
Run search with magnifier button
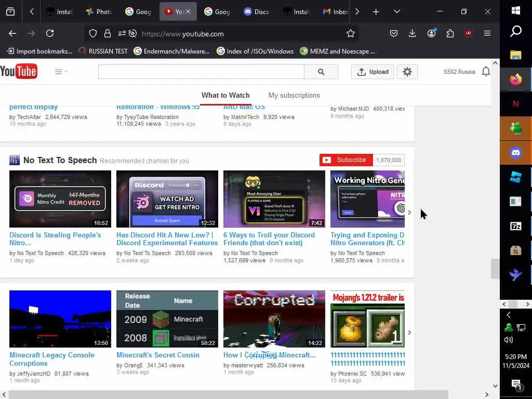[x=321, y=72]
